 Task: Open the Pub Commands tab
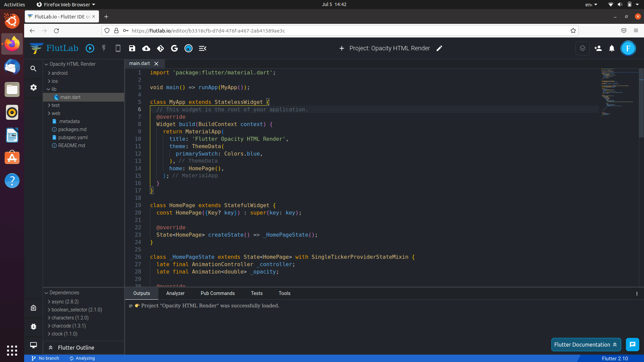[x=218, y=293]
